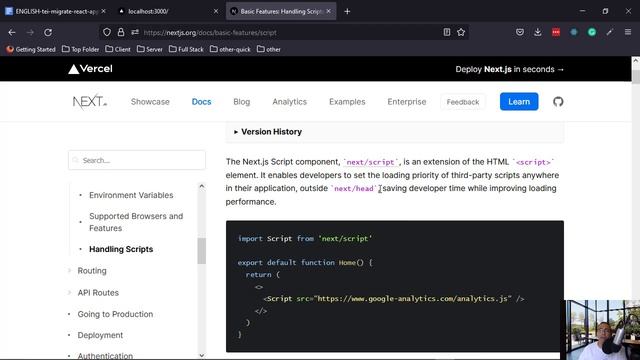Image resolution: width=640 pixels, height=360 pixels.
Task: Open the Server bookmark folder
Action: tap(149, 49)
